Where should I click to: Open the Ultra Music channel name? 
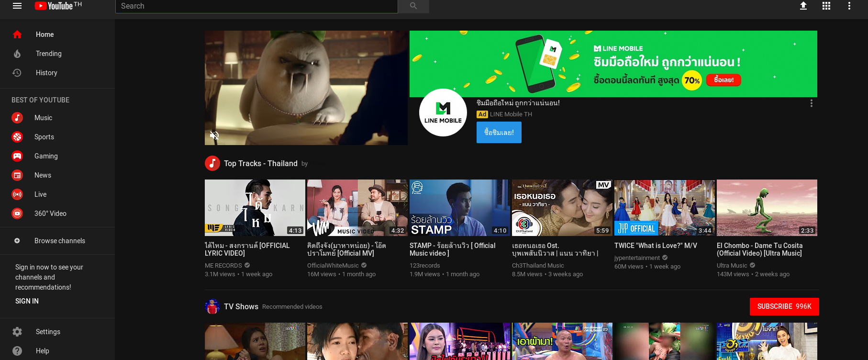[x=732, y=266]
